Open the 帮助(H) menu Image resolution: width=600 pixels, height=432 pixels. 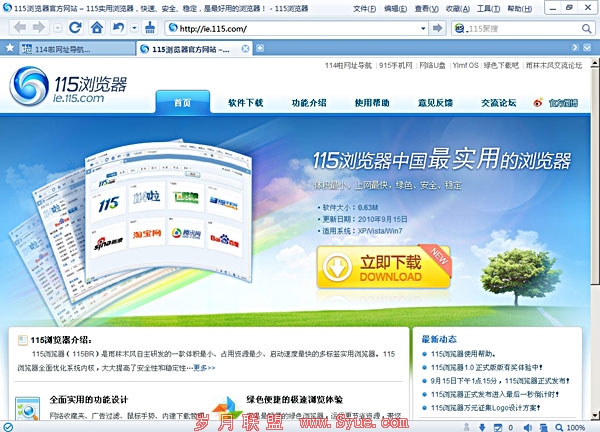coord(520,8)
